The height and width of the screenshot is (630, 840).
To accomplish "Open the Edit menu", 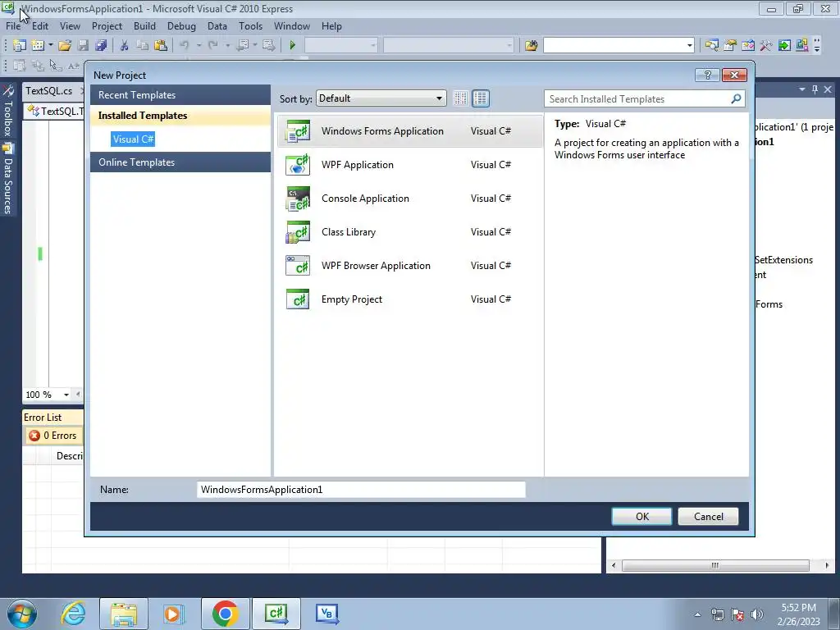I will tap(40, 26).
